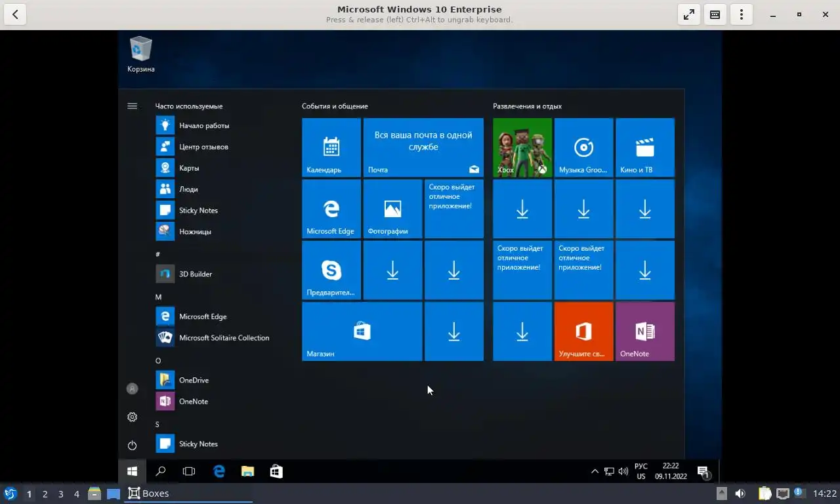Open Task View on taskbar

click(x=189, y=471)
